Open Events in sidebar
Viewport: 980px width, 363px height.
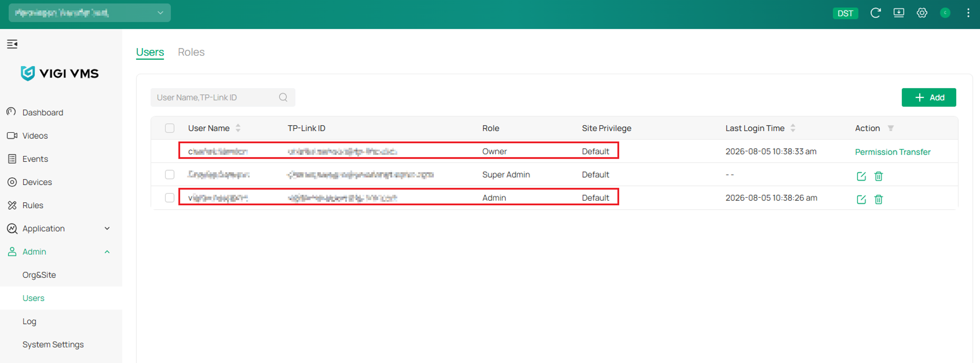[35, 159]
